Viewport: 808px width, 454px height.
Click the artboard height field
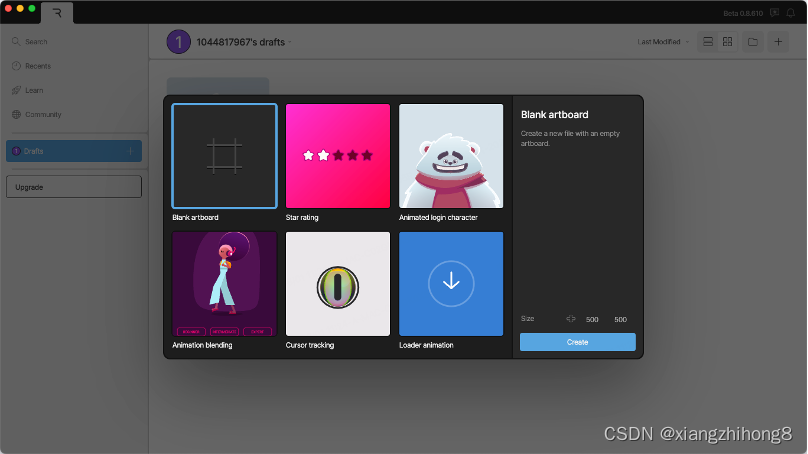click(x=620, y=320)
